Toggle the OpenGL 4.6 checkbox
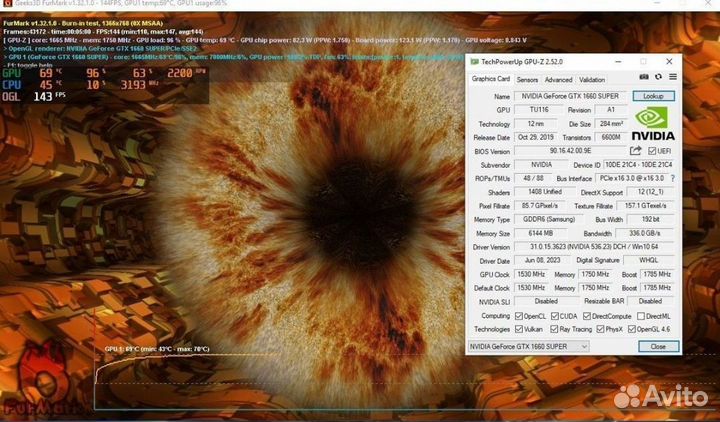 (632, 329)
